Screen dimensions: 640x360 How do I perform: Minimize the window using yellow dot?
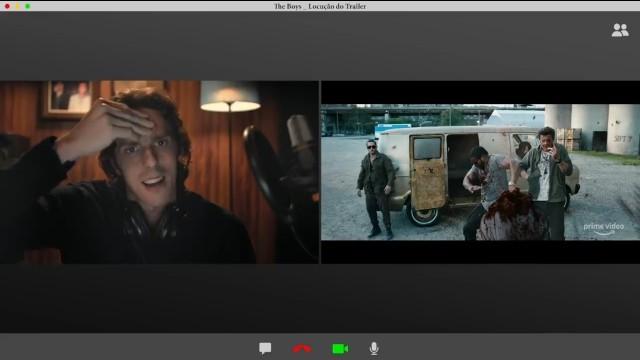[17, 6]
